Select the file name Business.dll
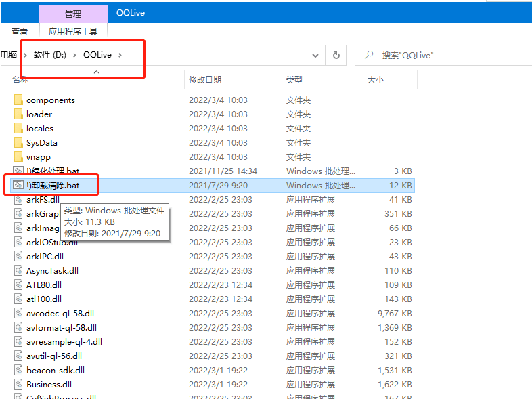 pos(49,385)
